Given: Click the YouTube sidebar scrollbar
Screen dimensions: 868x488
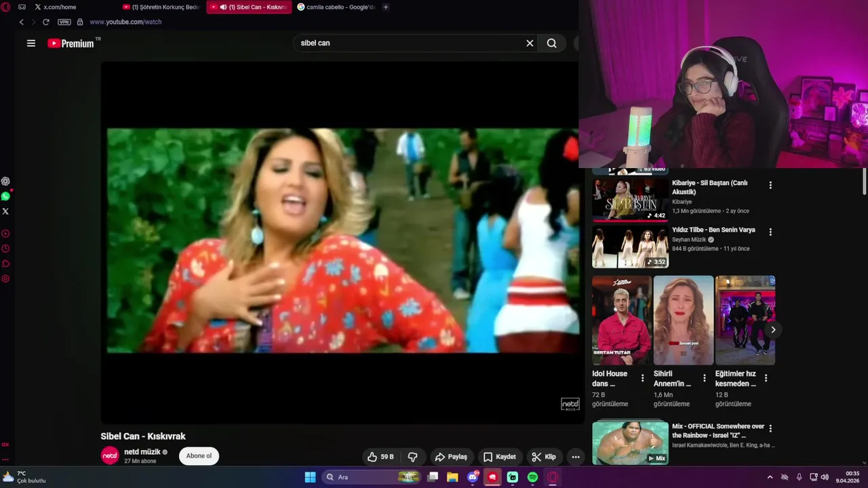Looking at the screenshot, I should [x=864, y=181].
